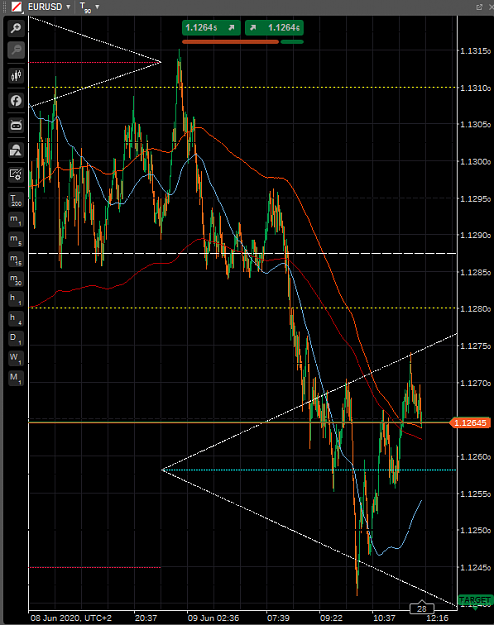494x625 pixels.
Task: Click the buy arrow icon before 1.1264
Action: pyautogui.click(x=253, y=28)
